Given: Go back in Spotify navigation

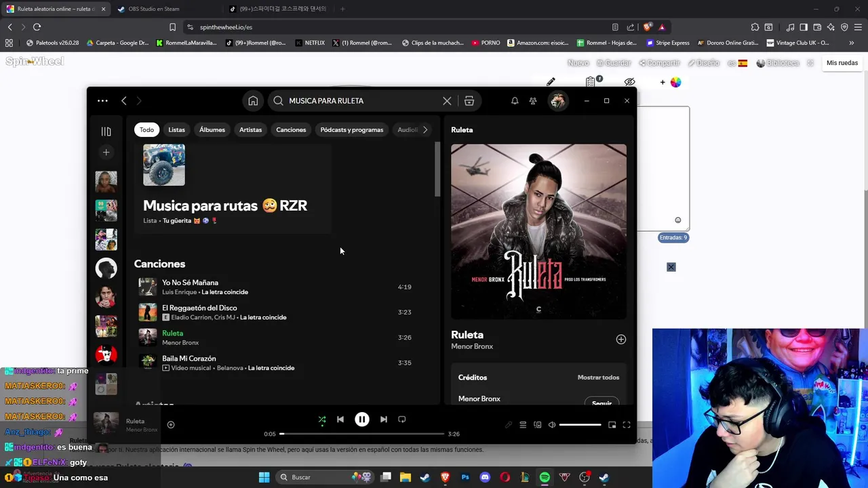Looking at the screenshot, I should 124,101.
